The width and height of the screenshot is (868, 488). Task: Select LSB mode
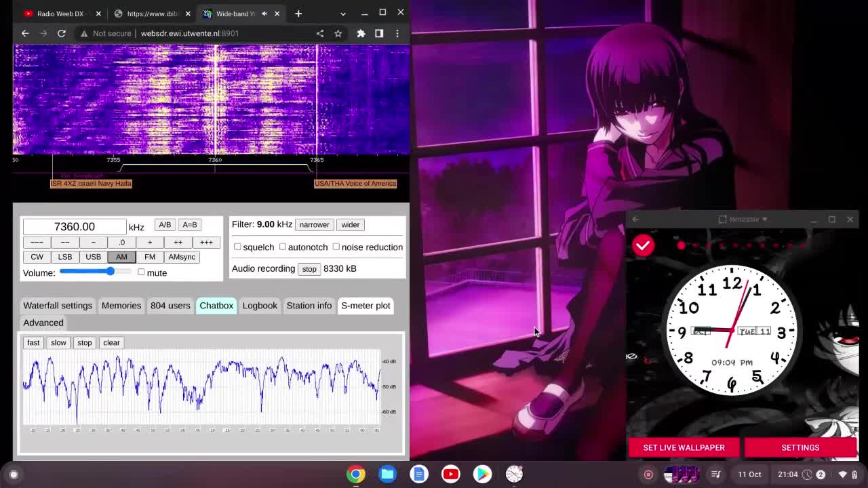[65, 257]
